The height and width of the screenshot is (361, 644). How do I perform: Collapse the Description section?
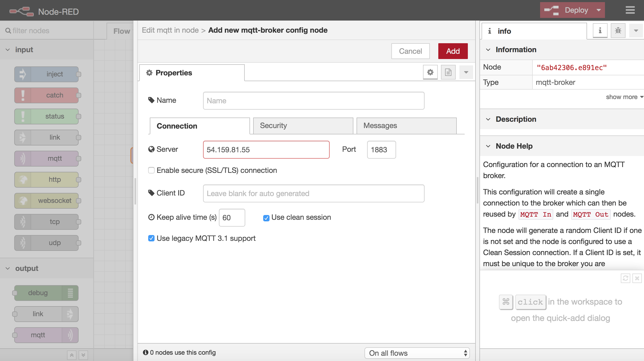click(x=488, y=119)
